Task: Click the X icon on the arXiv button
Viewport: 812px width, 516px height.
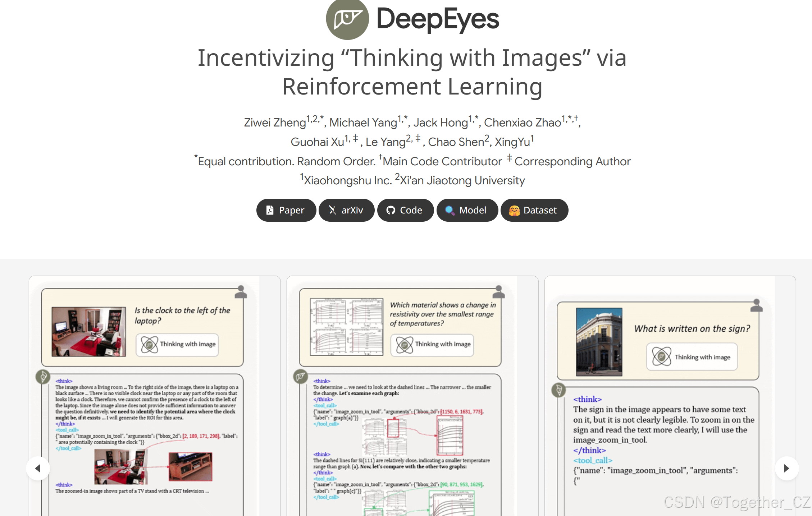Action: [332, 210]
